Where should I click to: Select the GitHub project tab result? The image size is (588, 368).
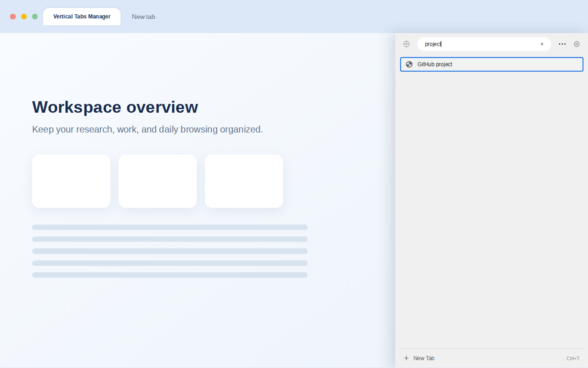(492, 64)
